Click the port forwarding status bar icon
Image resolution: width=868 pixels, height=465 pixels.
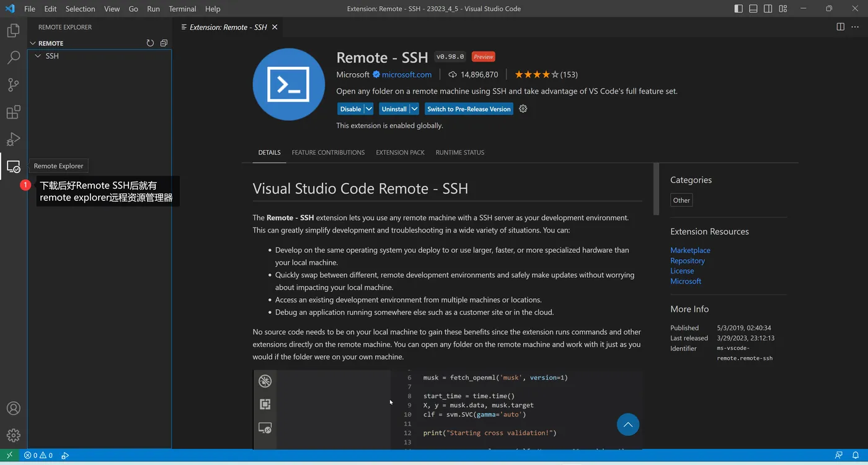point(65,455)
